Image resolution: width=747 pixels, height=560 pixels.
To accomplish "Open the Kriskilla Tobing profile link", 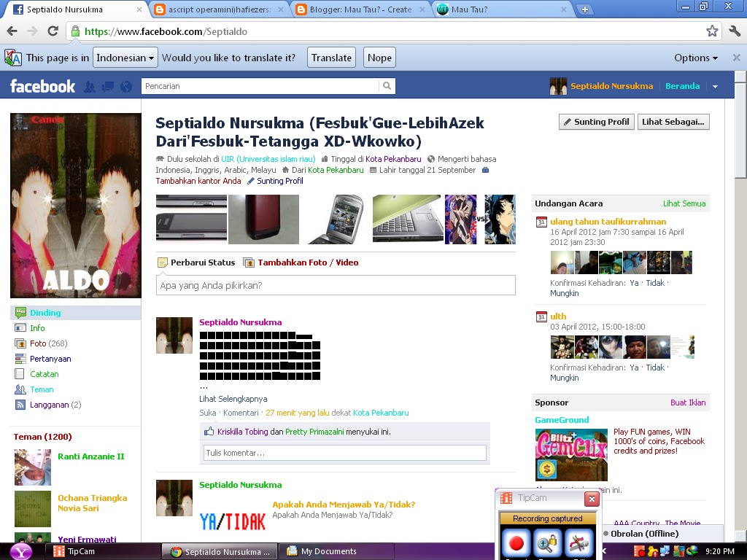I will pyautogui.click(x=242, y=432).
